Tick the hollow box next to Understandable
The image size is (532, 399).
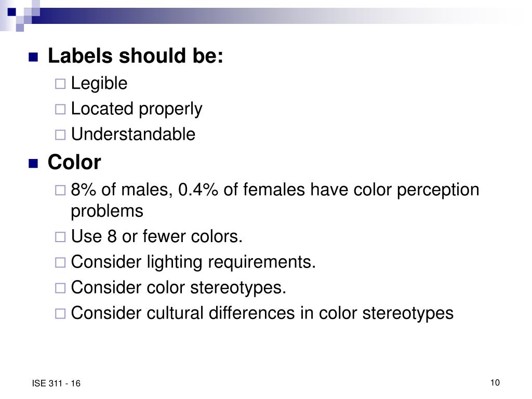(60, 135)
